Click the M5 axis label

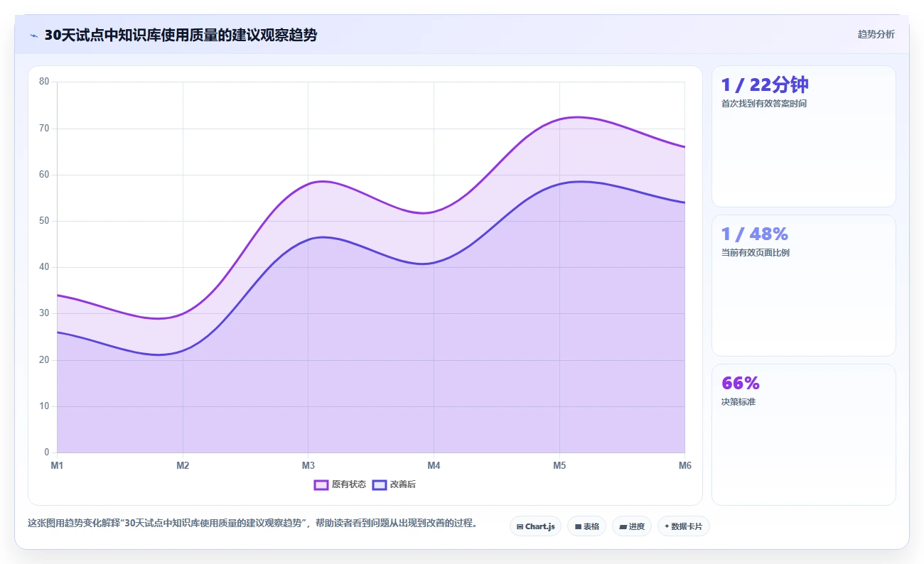pyautogui.click(x=559, y=465)
